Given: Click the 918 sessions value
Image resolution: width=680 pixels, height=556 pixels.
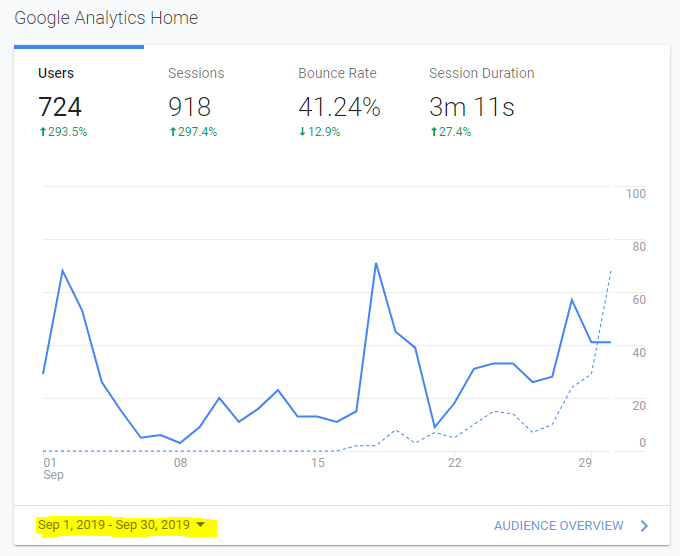Looking at the screenshot, I should (190, 107).
